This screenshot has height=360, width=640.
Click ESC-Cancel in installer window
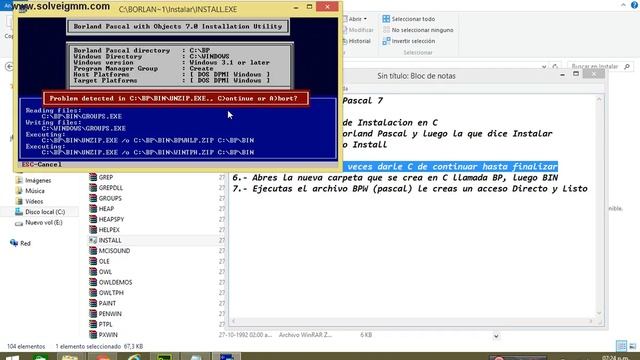42,164
